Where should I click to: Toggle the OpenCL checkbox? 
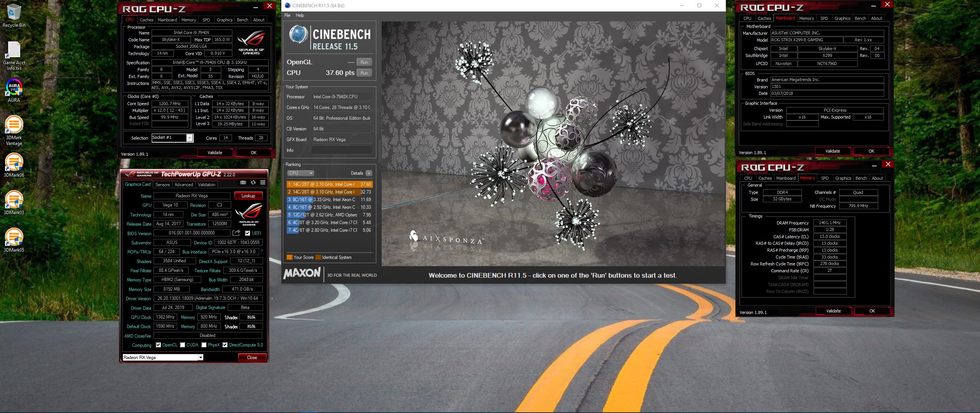(x=158, y=345)
